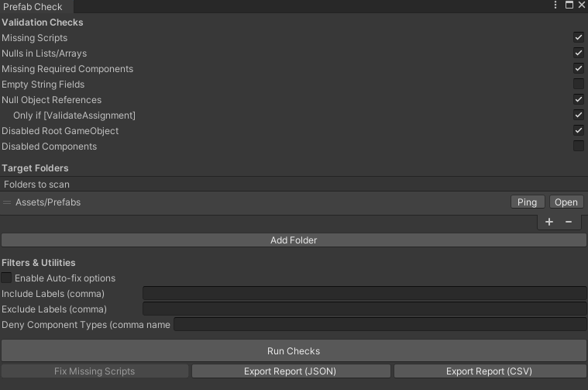Screen dimensions: 588x390
Task: Click the Include Labels (comma) label
Action: pos(53,294)
